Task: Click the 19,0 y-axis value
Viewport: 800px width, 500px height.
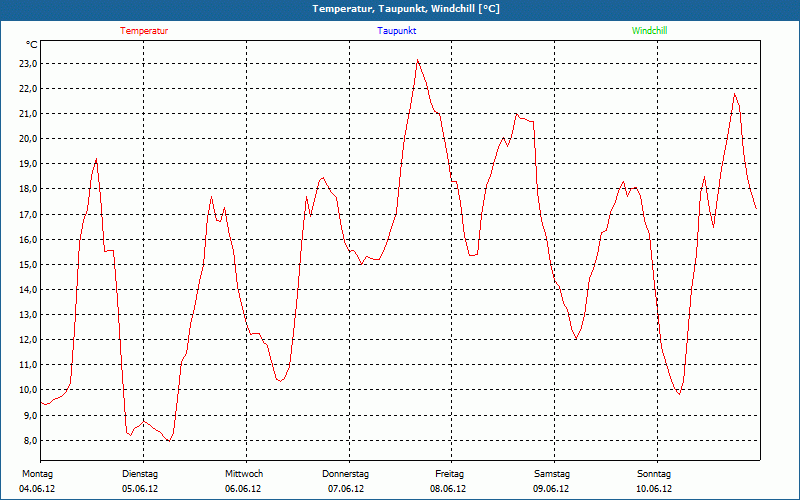Action: point(28,164)
